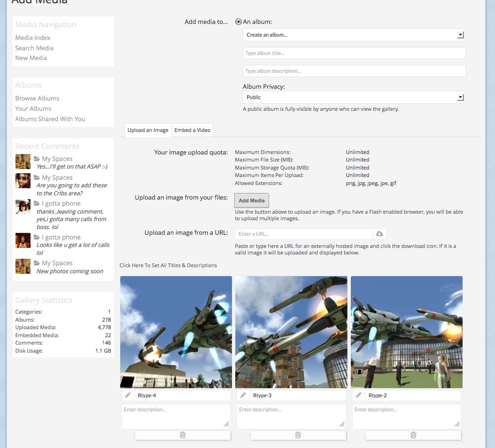Click folder icon beside 'Yes...I'll get on that' comment

coord(37,158)
